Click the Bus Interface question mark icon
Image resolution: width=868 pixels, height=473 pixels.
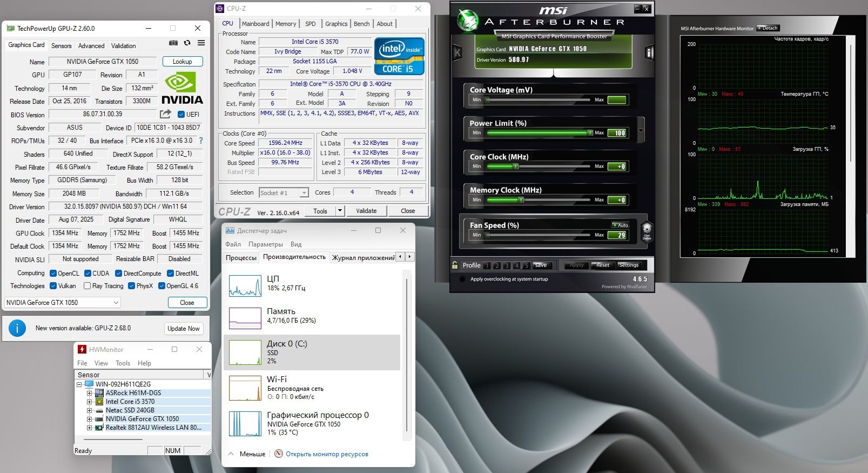click(x=201, y=141)
